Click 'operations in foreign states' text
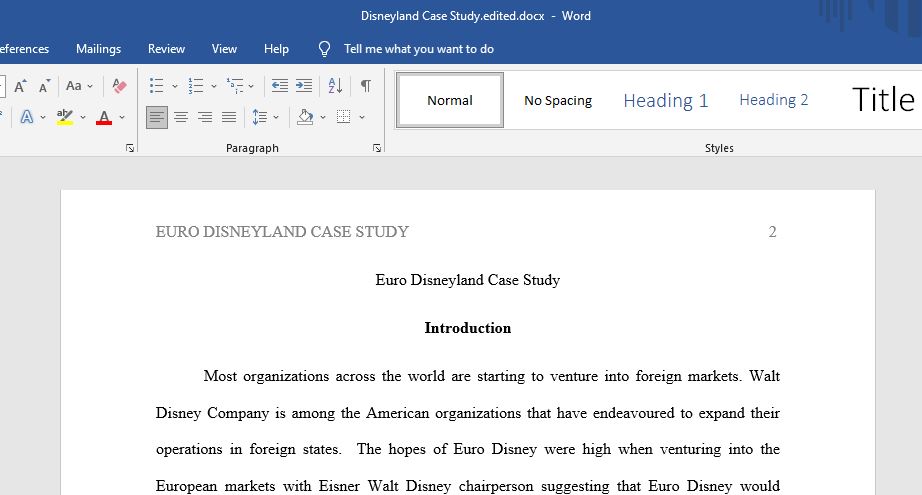 tap(248, 450)
